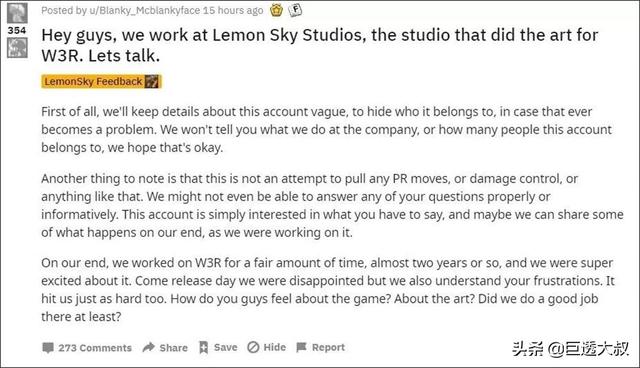
Task: Click the Share arrow icon
Action: click(x=149, y=348)
